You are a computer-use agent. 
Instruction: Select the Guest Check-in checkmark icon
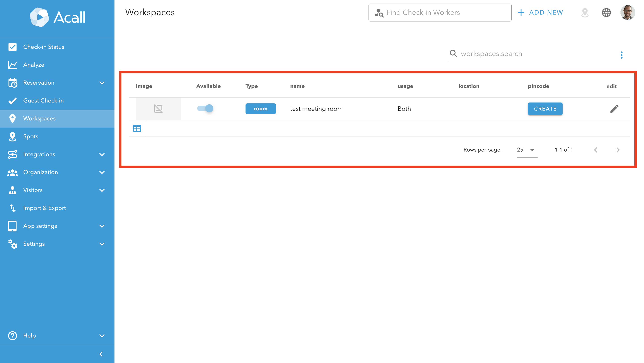pos(13,100)
